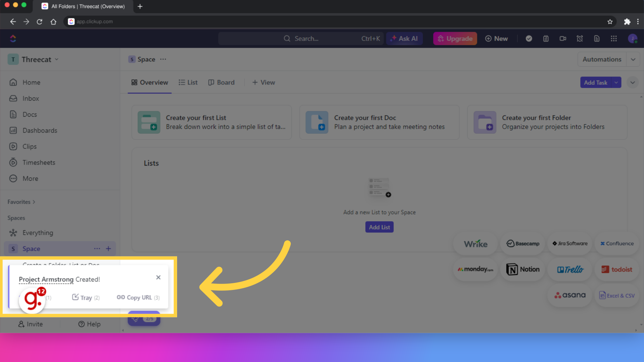Viewport: 644px width, 362px height.
Task: Click the browser extensions puzzle icon
Action: click(x=627, y=21)
